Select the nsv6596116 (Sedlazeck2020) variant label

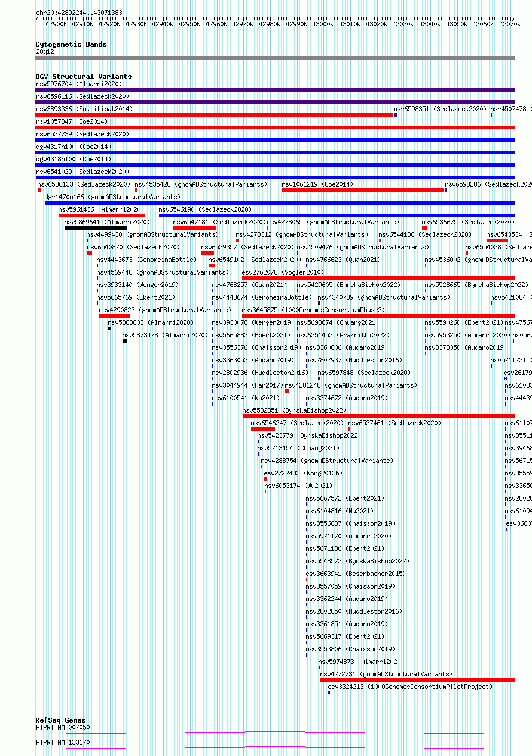82,96
